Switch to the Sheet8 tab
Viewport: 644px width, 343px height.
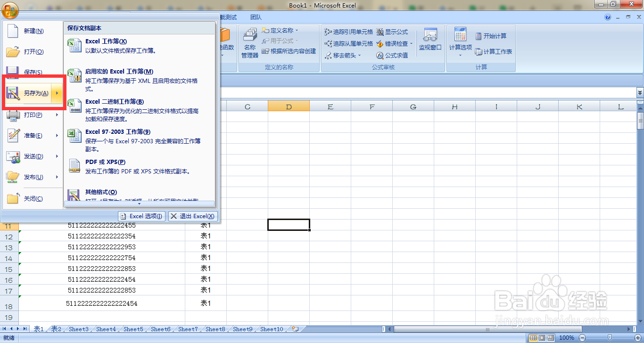(215, 329)
